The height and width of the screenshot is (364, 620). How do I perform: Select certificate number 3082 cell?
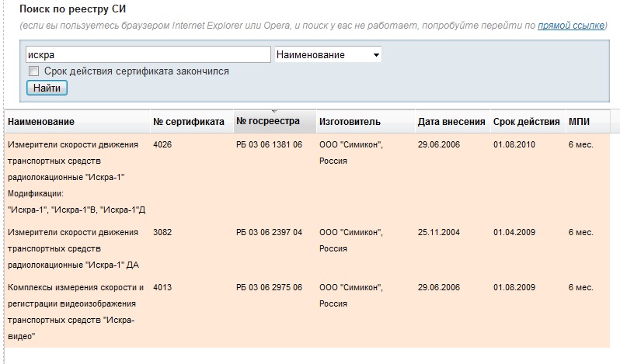point(162,232)
